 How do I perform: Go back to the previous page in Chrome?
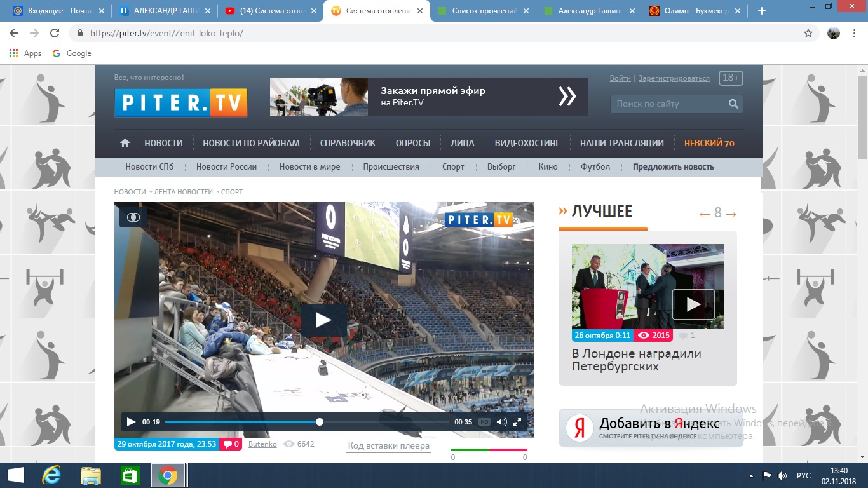[x=14, y=33]
